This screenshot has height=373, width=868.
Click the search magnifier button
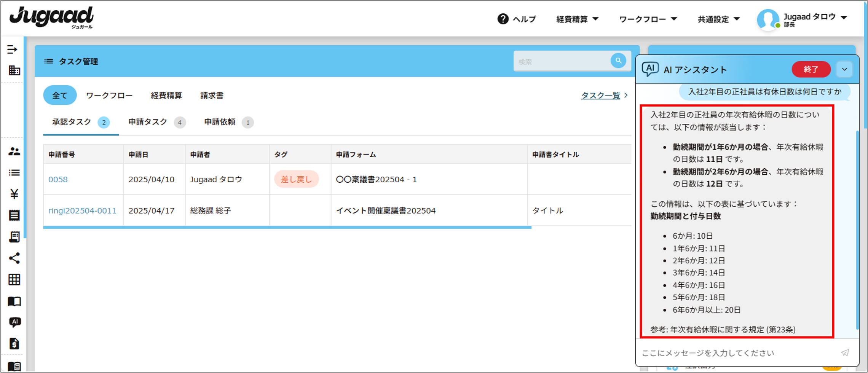pos(618,61)
